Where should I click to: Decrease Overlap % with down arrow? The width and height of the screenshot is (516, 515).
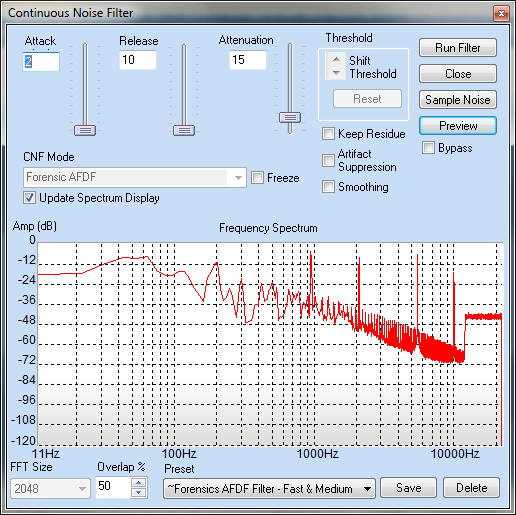coord(139,492)
